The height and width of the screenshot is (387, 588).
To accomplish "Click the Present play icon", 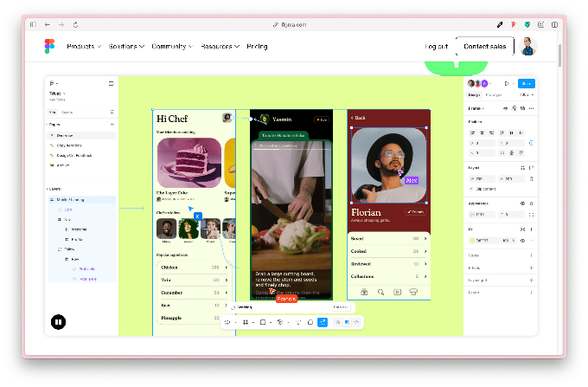I will tap(507, 83).
